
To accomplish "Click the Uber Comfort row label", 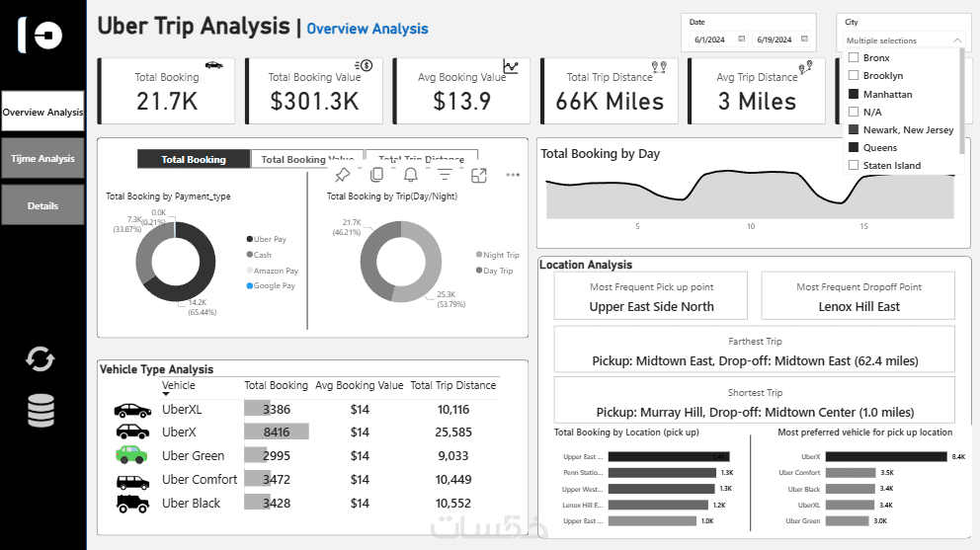I will click(200, 479).
